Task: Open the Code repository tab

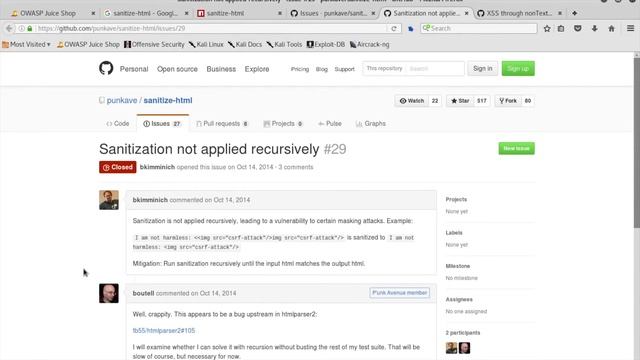Action: [x=118, y=124]
